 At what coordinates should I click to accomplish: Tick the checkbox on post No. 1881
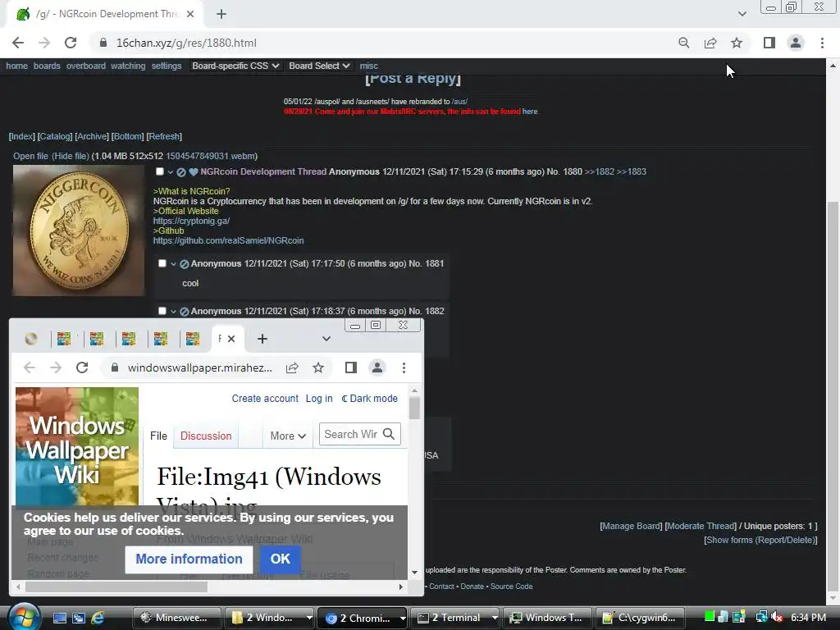point(162,263)
